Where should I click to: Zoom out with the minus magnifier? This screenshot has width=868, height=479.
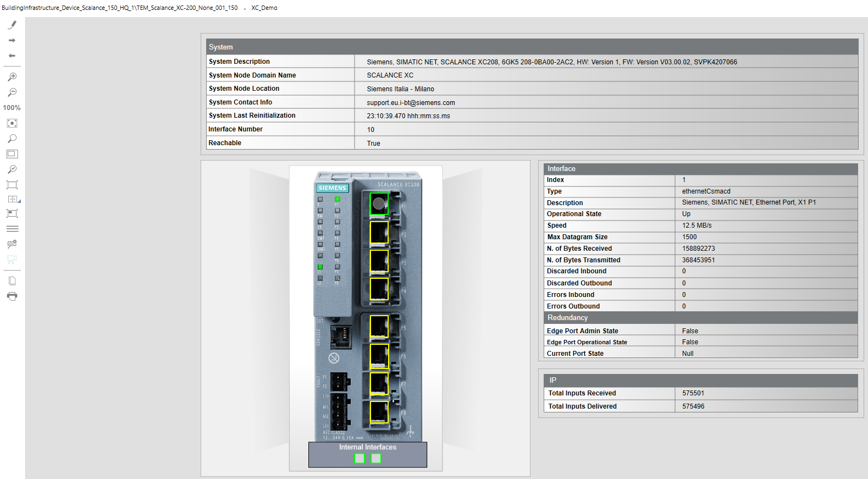pyautogui.click(x=12, y=92)
